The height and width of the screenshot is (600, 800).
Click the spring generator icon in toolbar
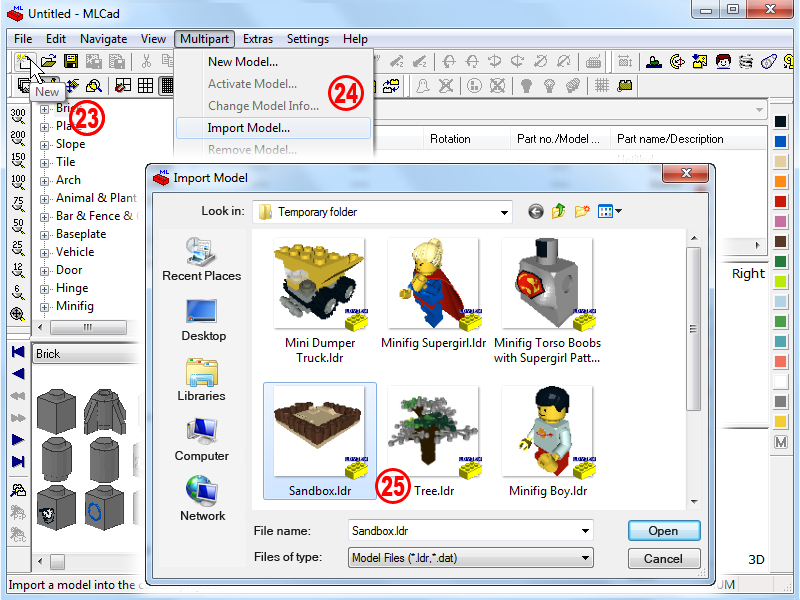[x=746, y=62]
